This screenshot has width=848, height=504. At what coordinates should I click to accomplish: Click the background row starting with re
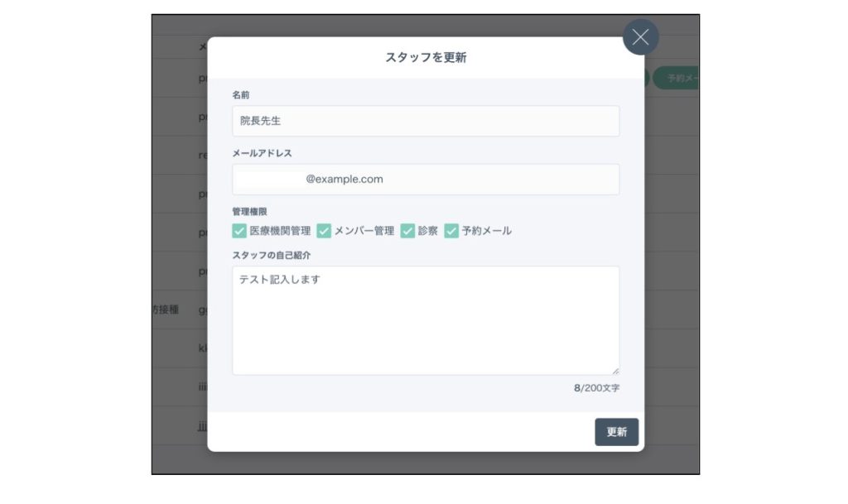[202, 156]
